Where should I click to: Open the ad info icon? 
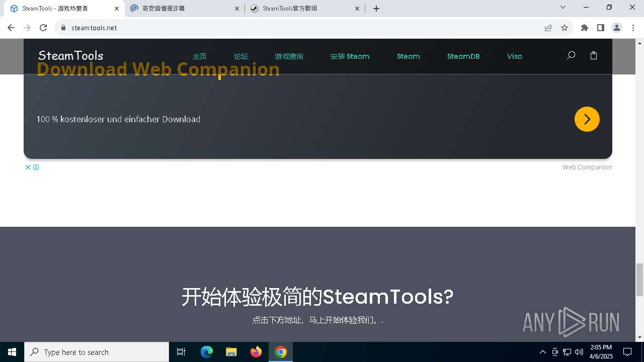[36, 167]
